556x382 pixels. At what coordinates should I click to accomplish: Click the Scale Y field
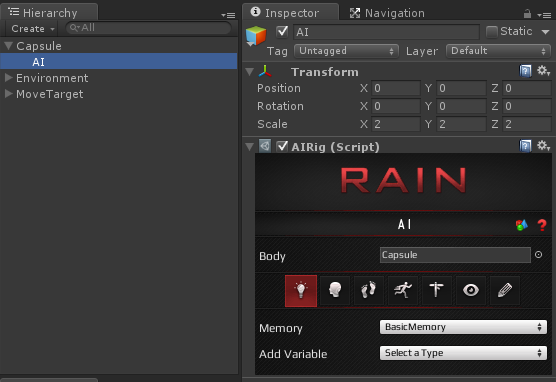461,124
